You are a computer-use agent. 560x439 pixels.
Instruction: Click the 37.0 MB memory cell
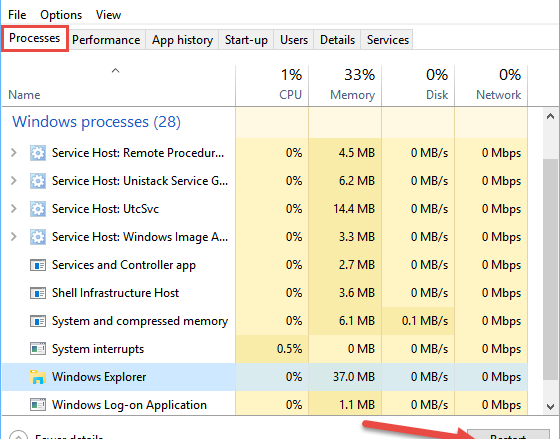[345, 377]
